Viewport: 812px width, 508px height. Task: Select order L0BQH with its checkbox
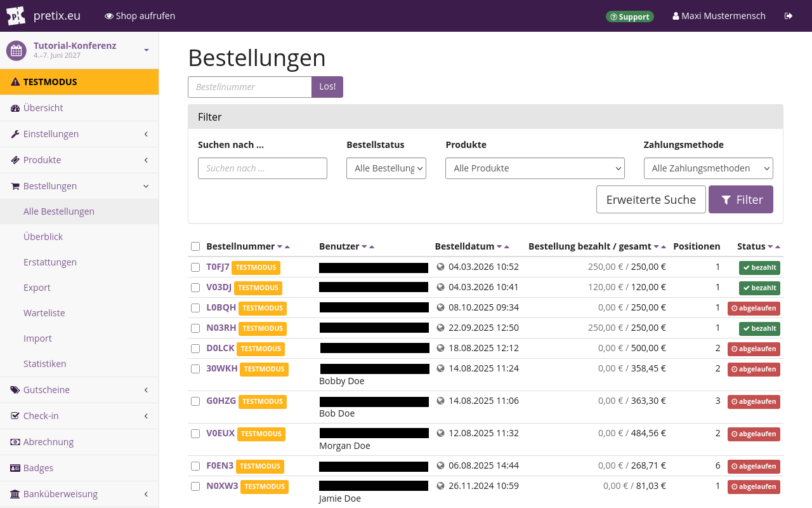click(195, 308)
